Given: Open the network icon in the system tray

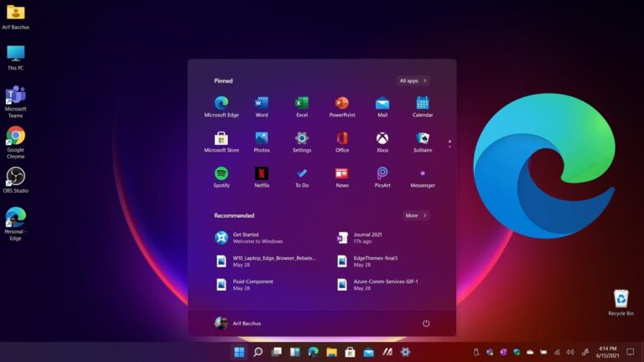Looking at the screenshot, I should pyautogui.click(x=557, y=352).
